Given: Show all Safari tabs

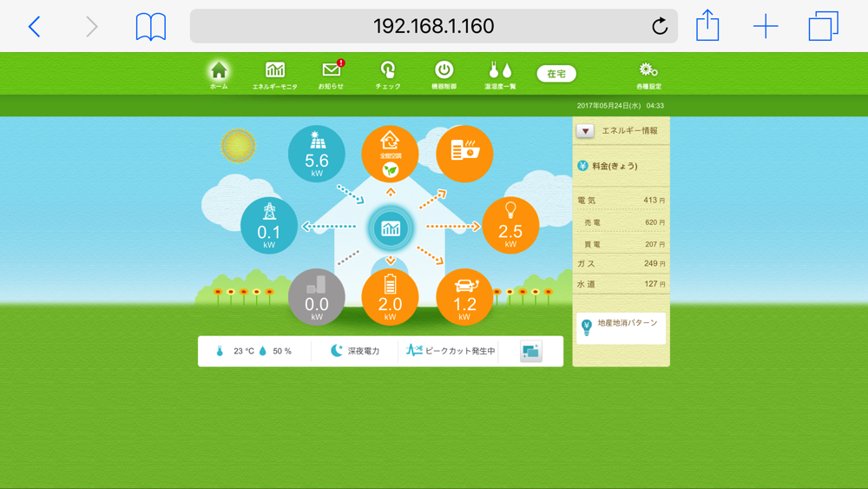Looking at the screenshot, I should click(x=823, y=26).
